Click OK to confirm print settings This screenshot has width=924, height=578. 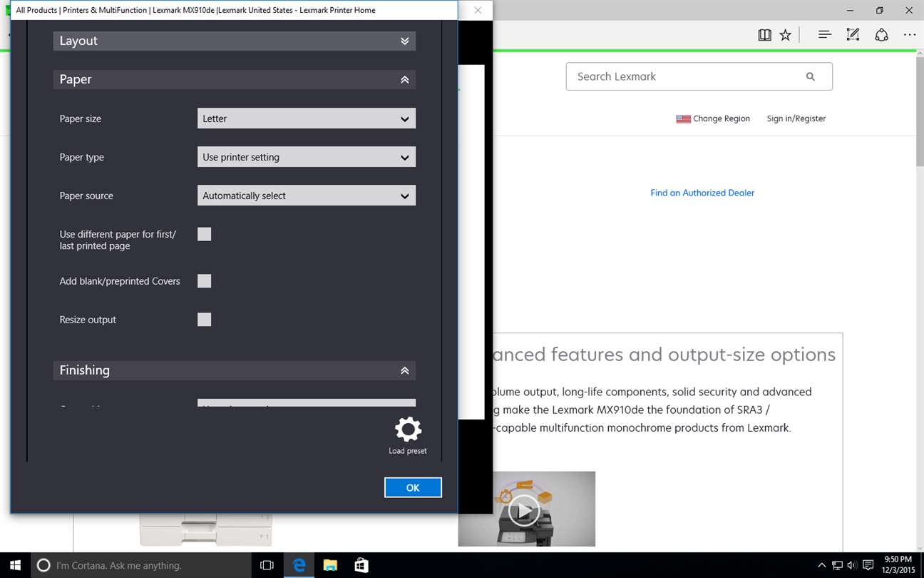point(413,487)
